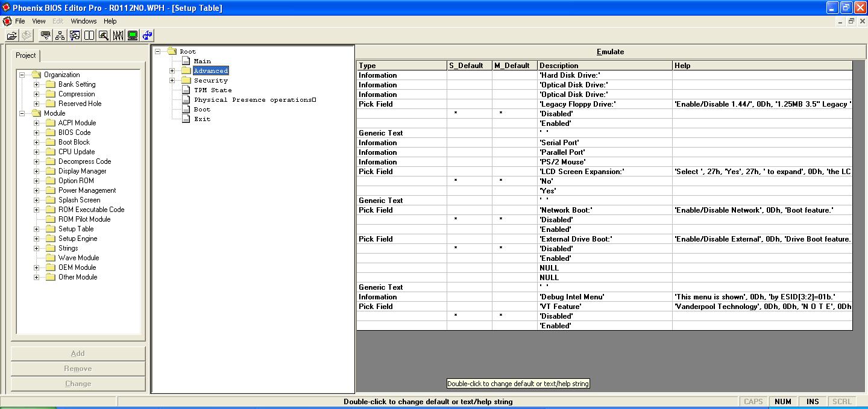Click the document icon next to Main
The width and height of the screenshot is (868, 409).
coord(186,61)
